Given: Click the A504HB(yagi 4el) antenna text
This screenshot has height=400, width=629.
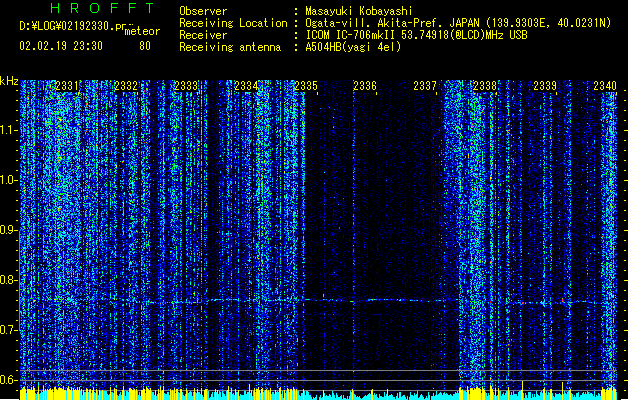Looking at the screenshot, I should pyautogui.click(x=353, y=47).
